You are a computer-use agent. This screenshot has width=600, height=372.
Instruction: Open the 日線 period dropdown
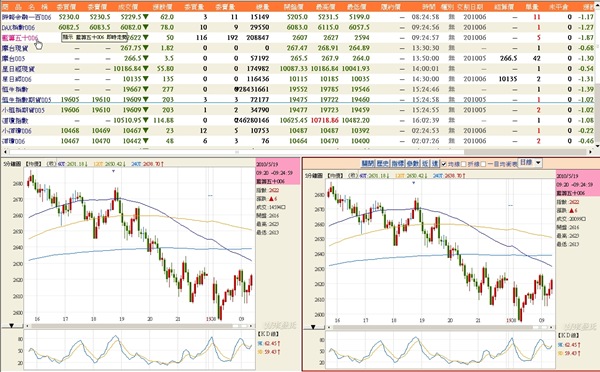click(x=530, y=163)
